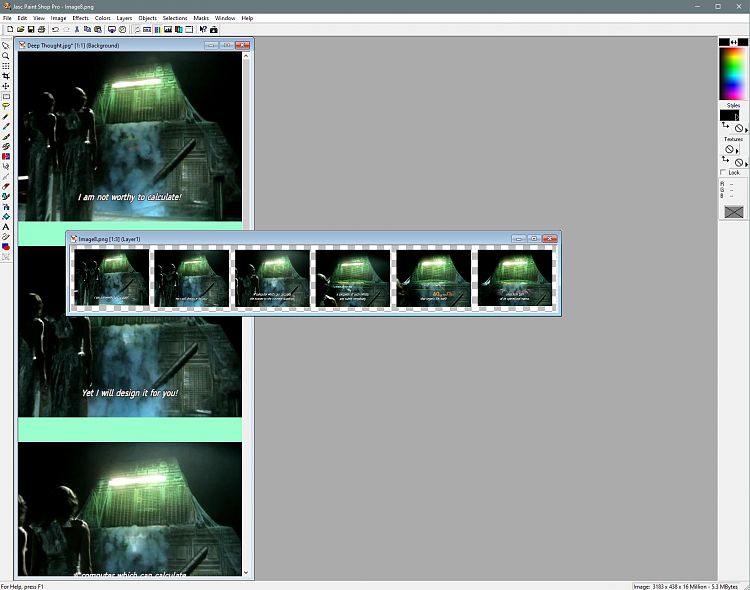Click the Undo toolbar icon
Image resolution: width=750 pixels, height=590 pixels.
pyautogui.click(x=55, y=30)
